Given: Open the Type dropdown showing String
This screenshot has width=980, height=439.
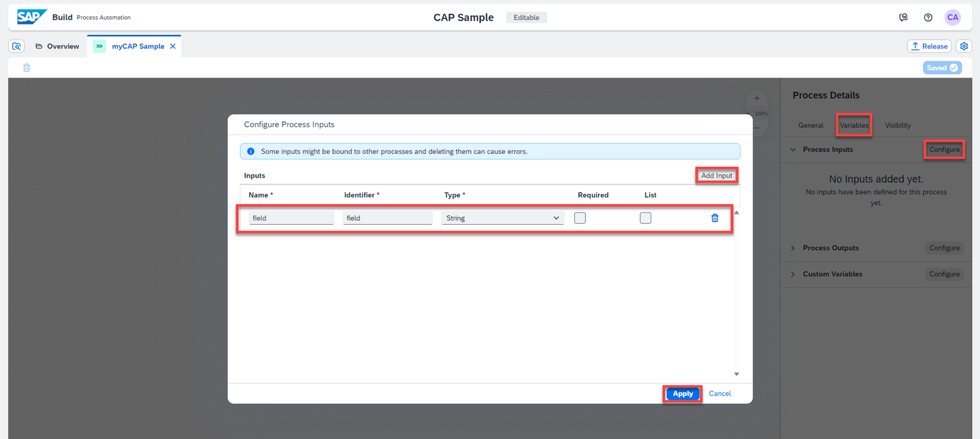Looking at the screenshot, I should point(502,218).
